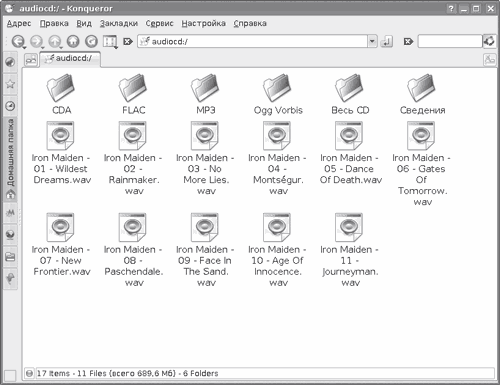Image resolution: width=500 pixels, height=385 pixels.
Task: Open the Back button history dropdown arrow
Action: tap(25, 48)
